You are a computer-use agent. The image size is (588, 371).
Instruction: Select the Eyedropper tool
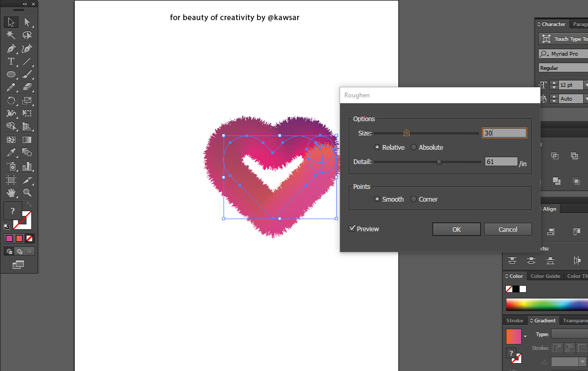11,152
